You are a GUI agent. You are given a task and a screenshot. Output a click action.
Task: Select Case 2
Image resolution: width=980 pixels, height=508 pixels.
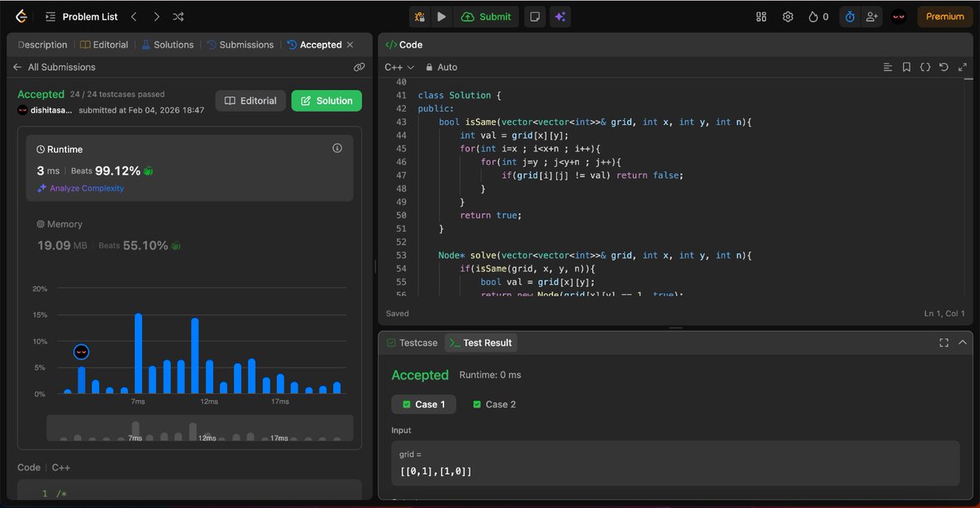coord(494,404)
